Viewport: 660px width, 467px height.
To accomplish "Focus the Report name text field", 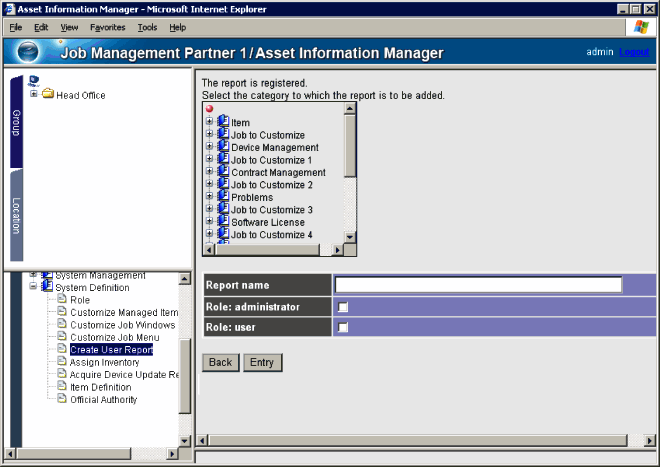I will point(478,285).
